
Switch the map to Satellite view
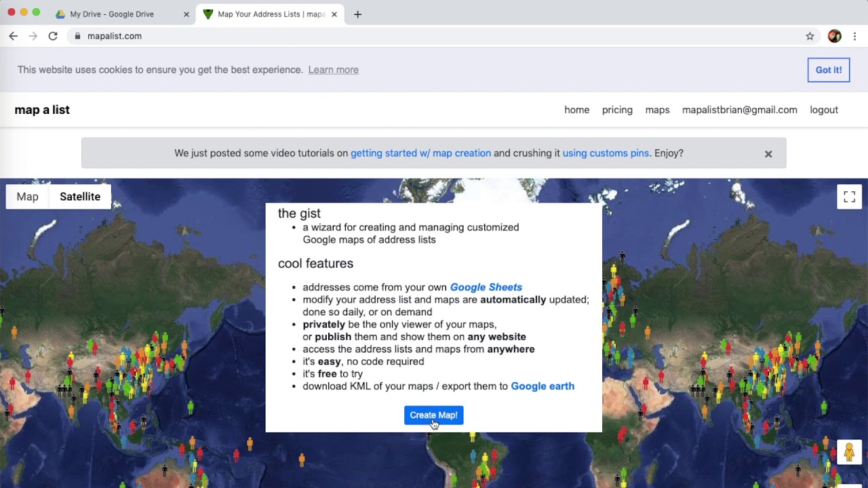(x=80, y=197)
